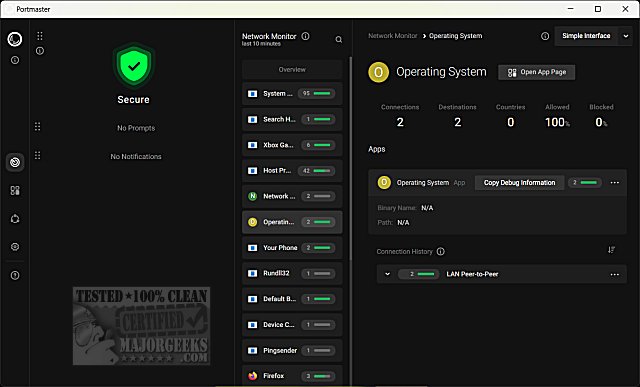The height and width of the screenshot is (387, 640).
Task: Expand the LAN Peer-to-Peer connection group
Action: coord(387,274)
